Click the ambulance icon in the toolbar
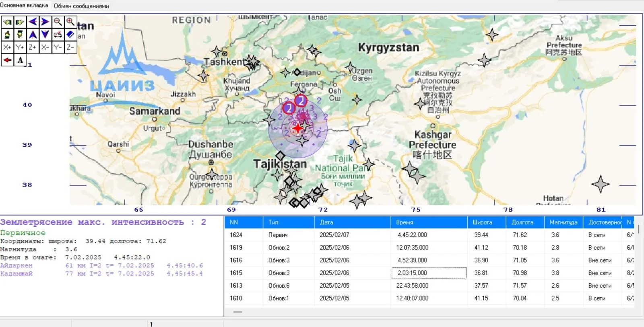Viewport: 644px width, 327px height. [x=58, y=35]
